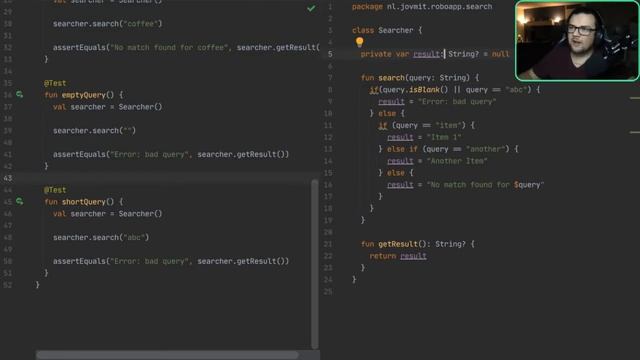Image resolution: width=640 pixels, height=360 pixels.
Task: Click line number 43 in left gutter
Action: click(8, 178)
